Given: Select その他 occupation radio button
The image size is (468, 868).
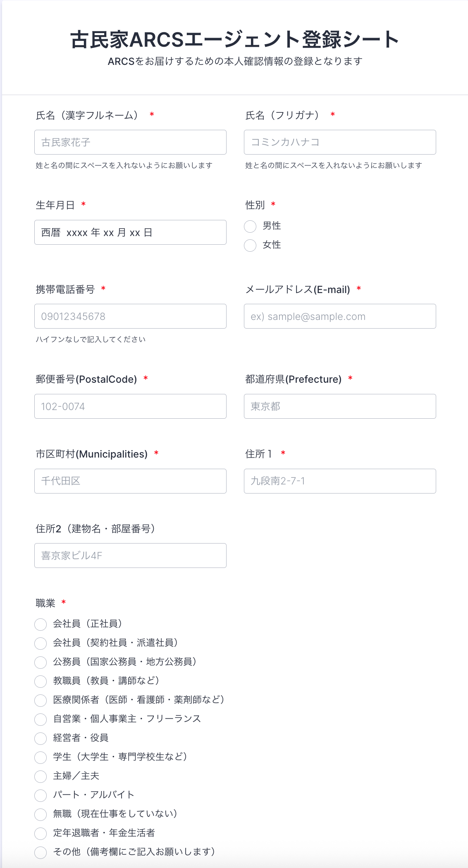Looking at the screenshot, I should [41, 852].
